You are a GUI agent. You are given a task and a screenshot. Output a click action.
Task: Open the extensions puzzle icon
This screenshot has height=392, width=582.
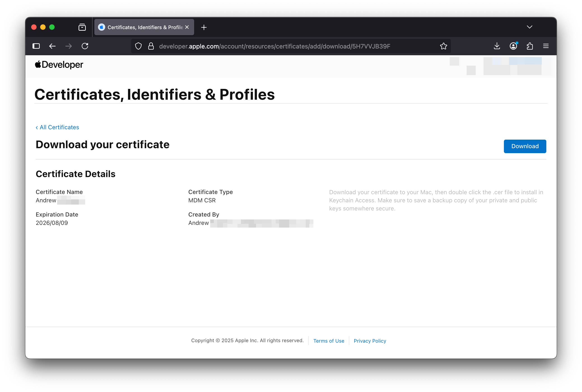(x=530, y=46)
